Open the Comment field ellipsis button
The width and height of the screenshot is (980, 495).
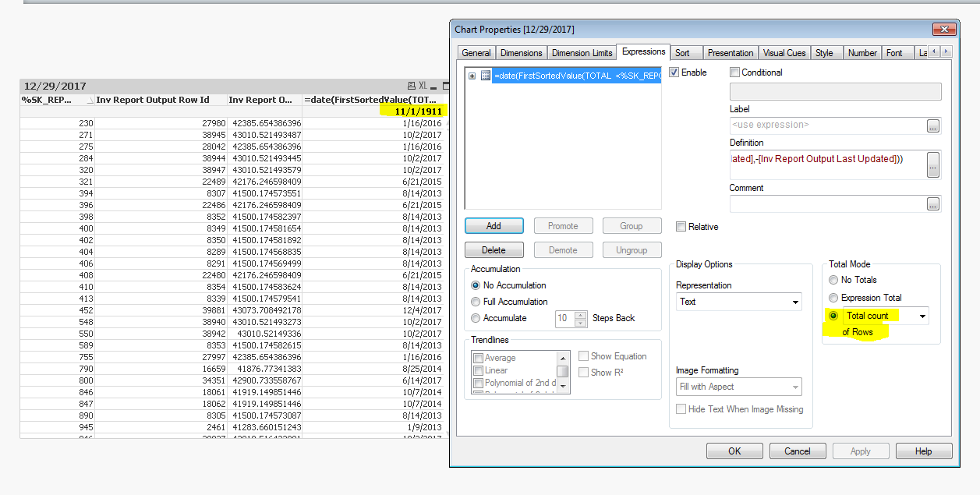coord(933,204)
